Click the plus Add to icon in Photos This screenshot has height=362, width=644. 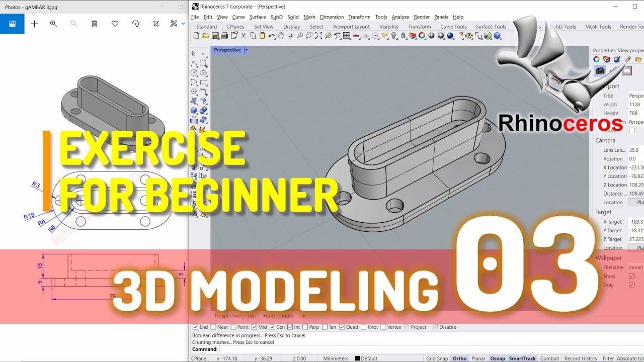[x=34, y=24]
